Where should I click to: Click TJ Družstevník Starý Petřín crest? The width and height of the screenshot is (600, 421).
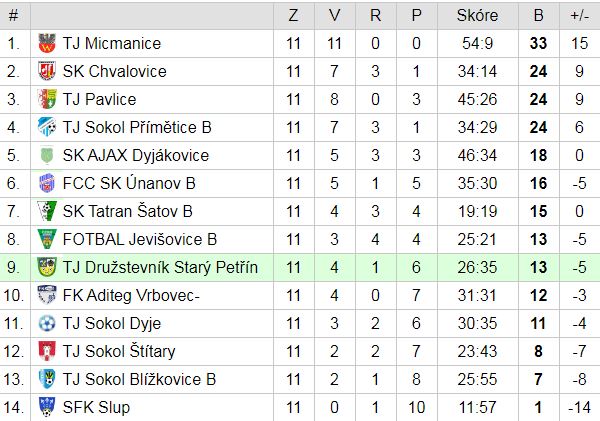pyautogui.click(x=47, y=267)
